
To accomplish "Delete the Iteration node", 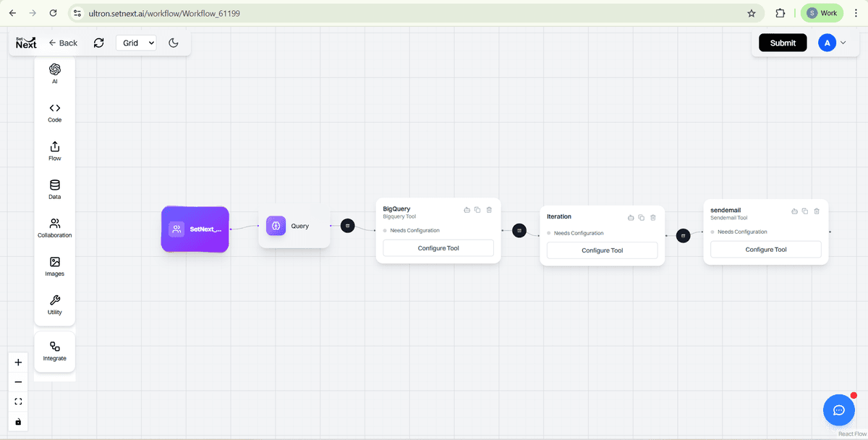I will [x=653, y=217].
